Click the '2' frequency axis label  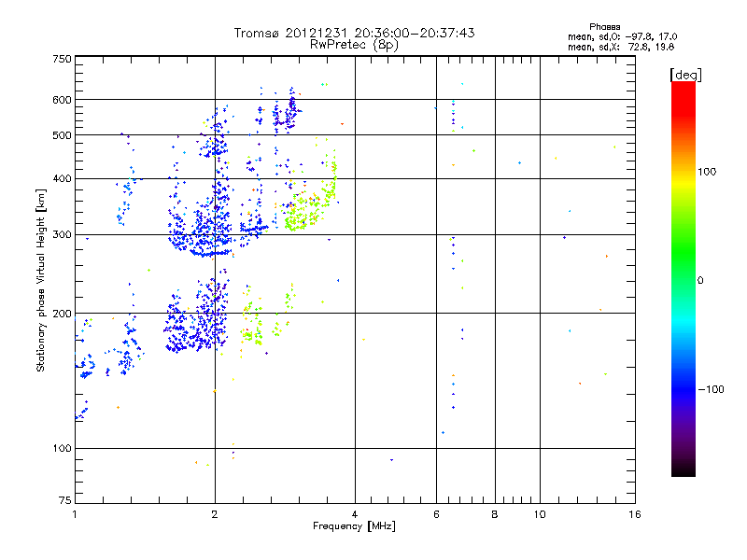pos(215,514)
